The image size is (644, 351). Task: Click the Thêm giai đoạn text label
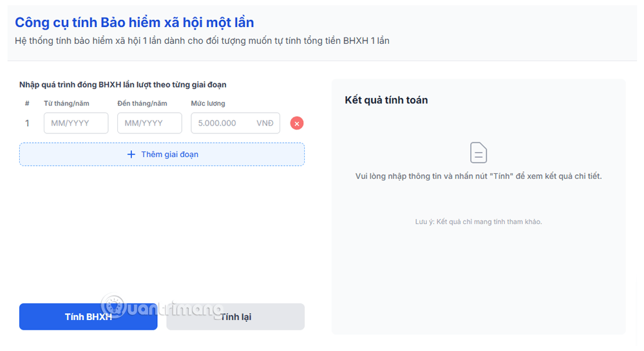169,155
